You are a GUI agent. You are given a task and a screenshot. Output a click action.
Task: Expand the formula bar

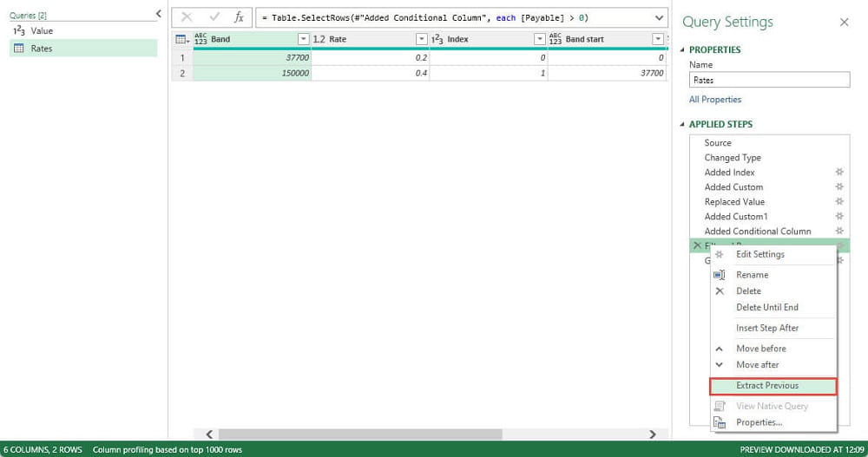click(659, 17)
